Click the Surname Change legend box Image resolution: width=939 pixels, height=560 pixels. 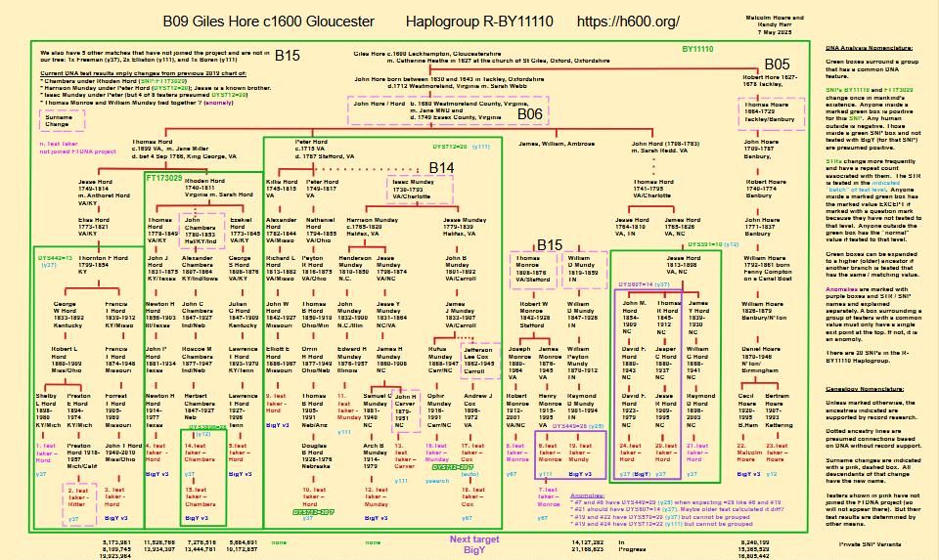coord(57,119)
